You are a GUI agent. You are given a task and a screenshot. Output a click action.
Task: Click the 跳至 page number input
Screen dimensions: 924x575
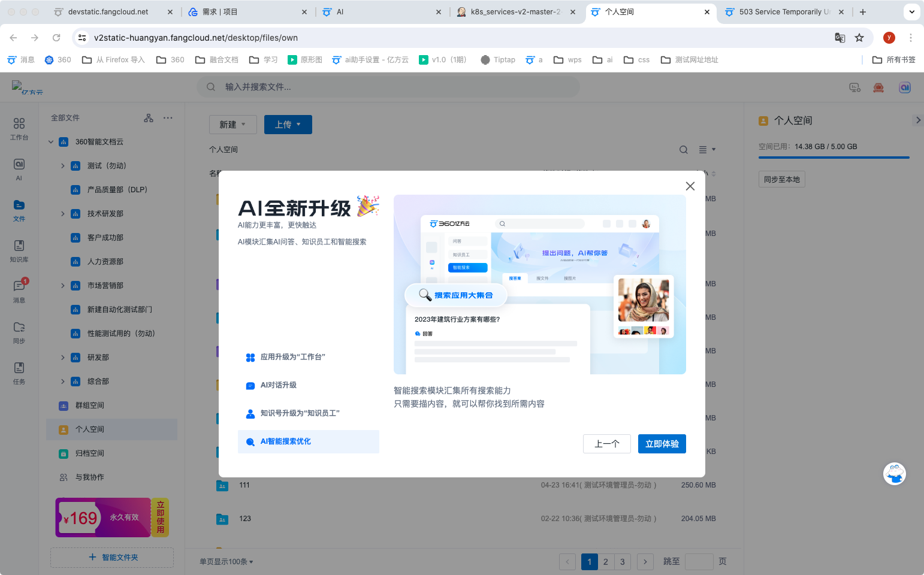(x=699, y=562)
